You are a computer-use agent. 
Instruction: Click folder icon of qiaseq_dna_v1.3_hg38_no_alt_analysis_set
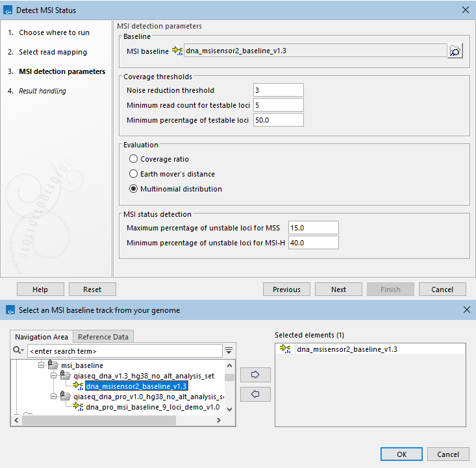click(x=66, y=375)
